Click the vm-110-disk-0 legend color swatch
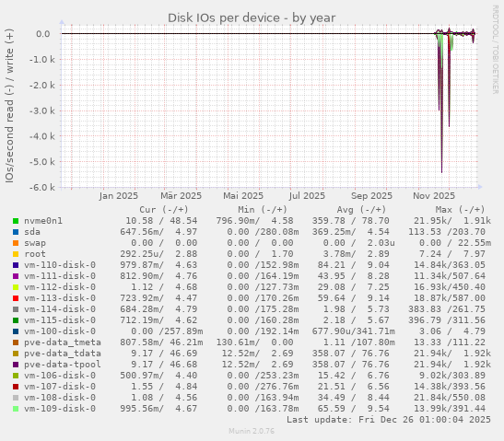This screenshot has height=441, width=504. (x=16, y=265)
